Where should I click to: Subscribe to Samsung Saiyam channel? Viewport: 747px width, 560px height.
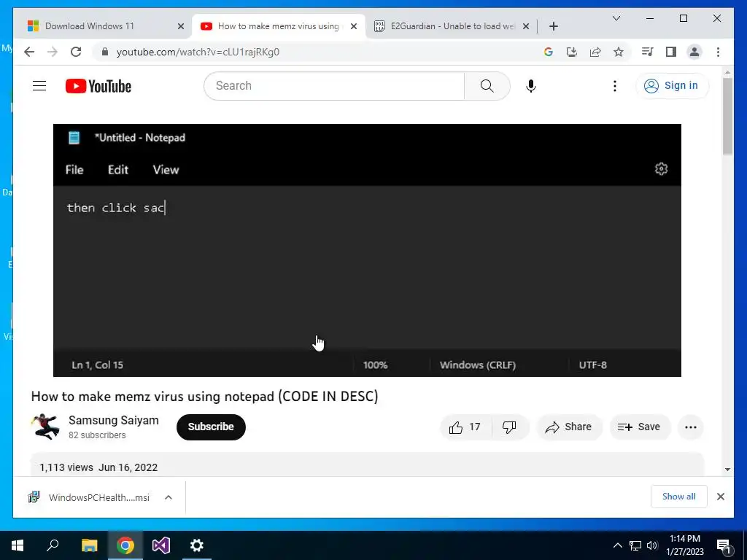point(211,427)
